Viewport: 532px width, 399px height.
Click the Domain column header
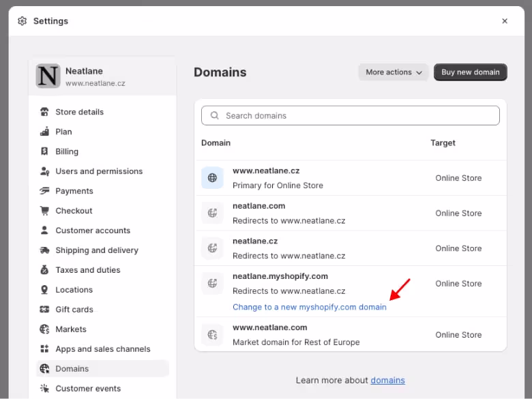[216, 143]
